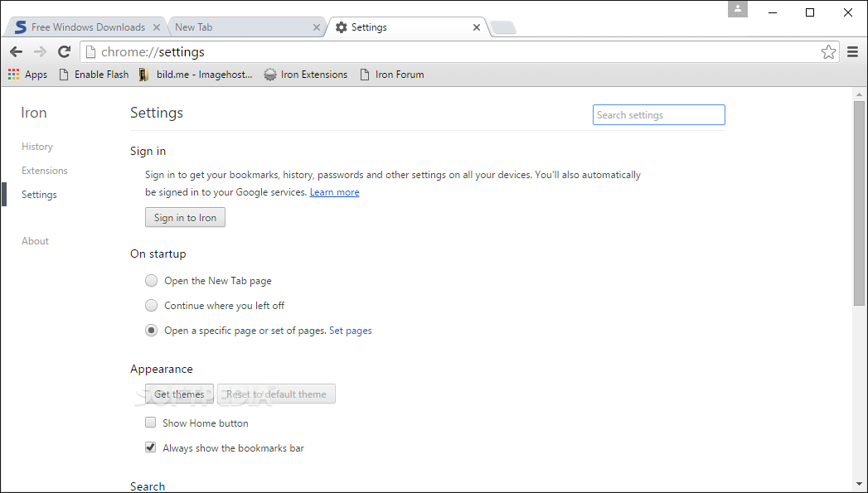The width and height of the screenshot is (868, 493).
Task: Open the Iron hamburger menu
Action: point(852,52)
